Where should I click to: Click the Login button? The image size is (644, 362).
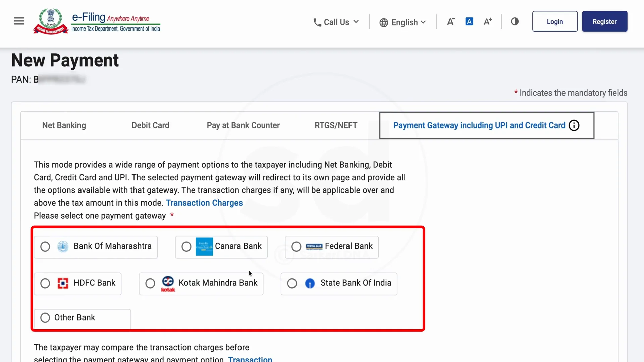(555, 21)
